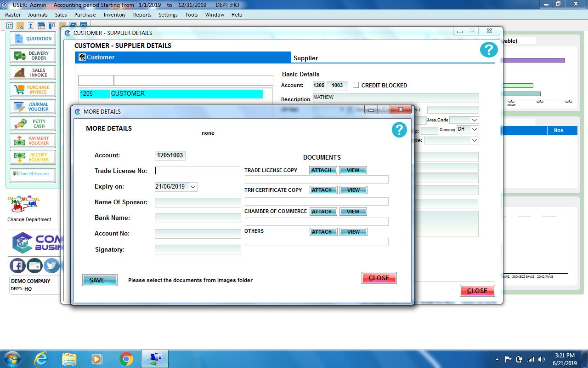The height and width of the screenshot is (368, 588).
Task: Open Chart Of Accounts from sidebar
Action: 32,174
